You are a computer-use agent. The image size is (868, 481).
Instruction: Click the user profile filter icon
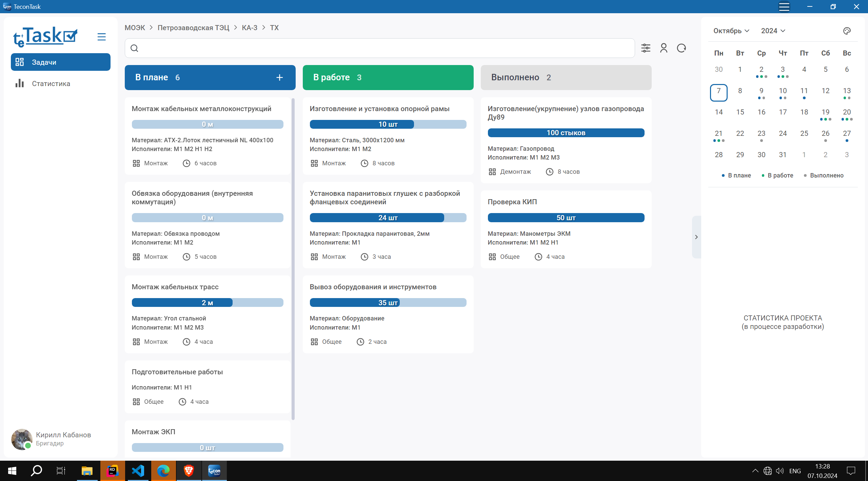point(664,48)
